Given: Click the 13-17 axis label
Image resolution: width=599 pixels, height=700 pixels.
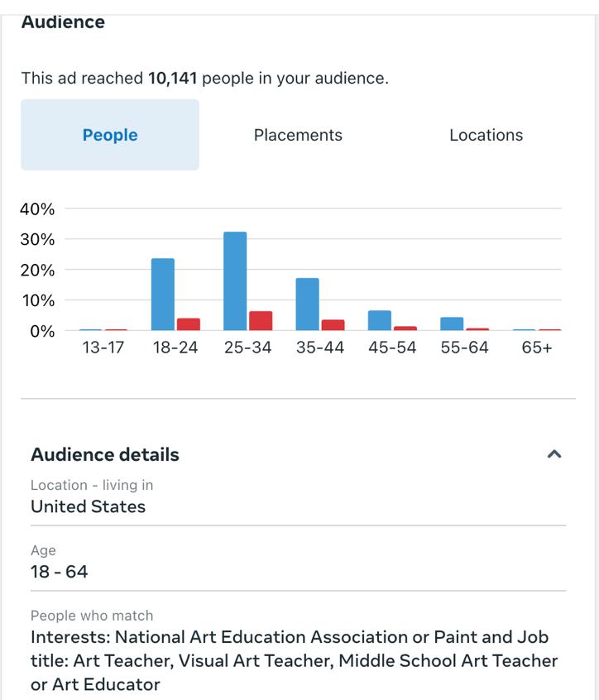Looking at the screenshot, I should tap(103, 348).
